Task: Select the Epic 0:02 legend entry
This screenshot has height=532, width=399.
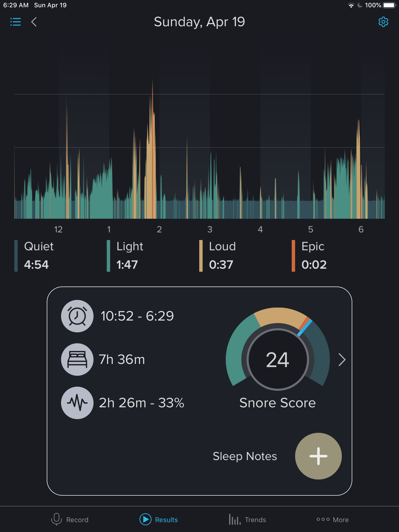Action: pos(313,256)
